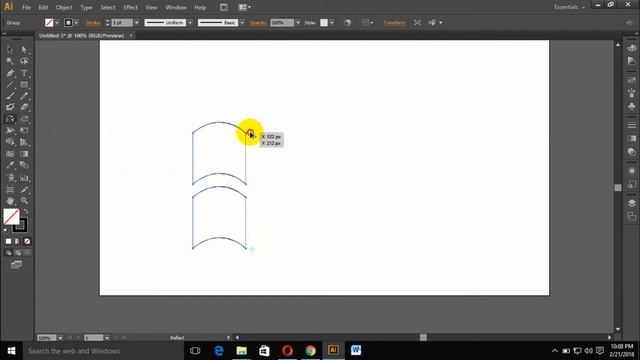Select the Lasso tool

(24, 61)
